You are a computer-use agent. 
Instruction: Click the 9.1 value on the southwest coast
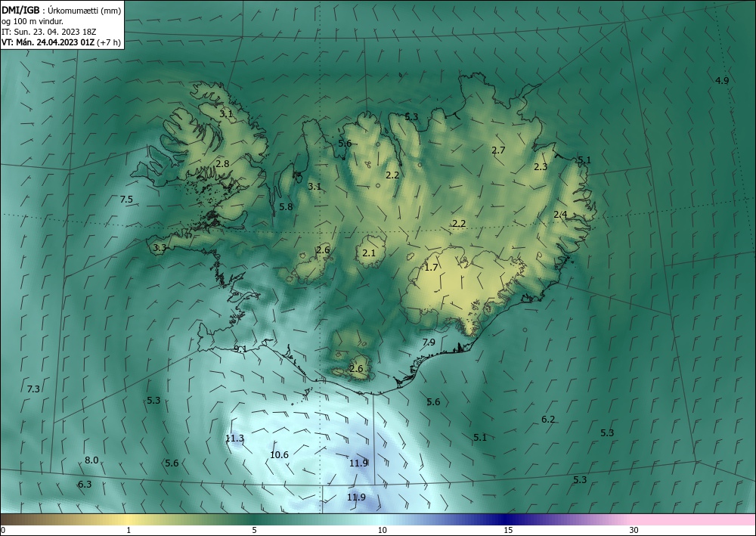pos(240,349)
